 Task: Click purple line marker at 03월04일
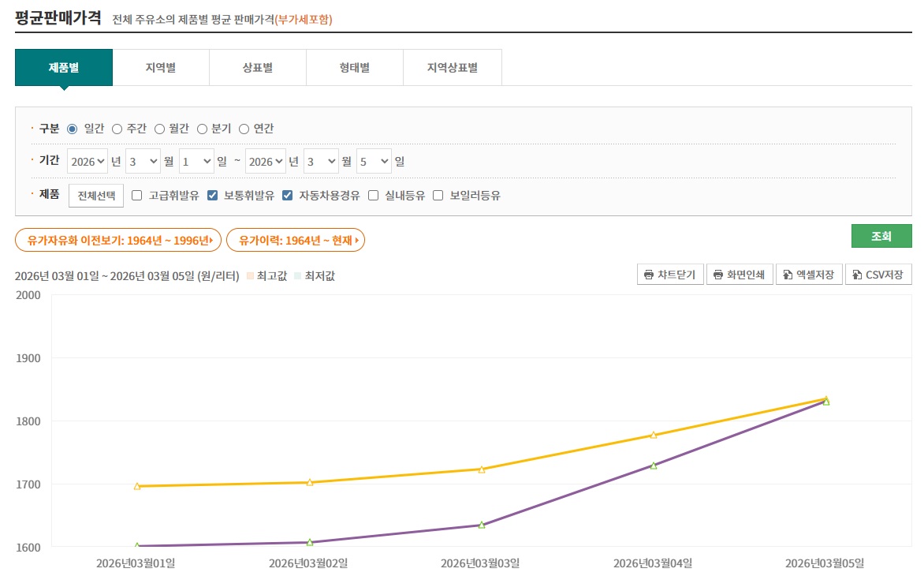654,466
